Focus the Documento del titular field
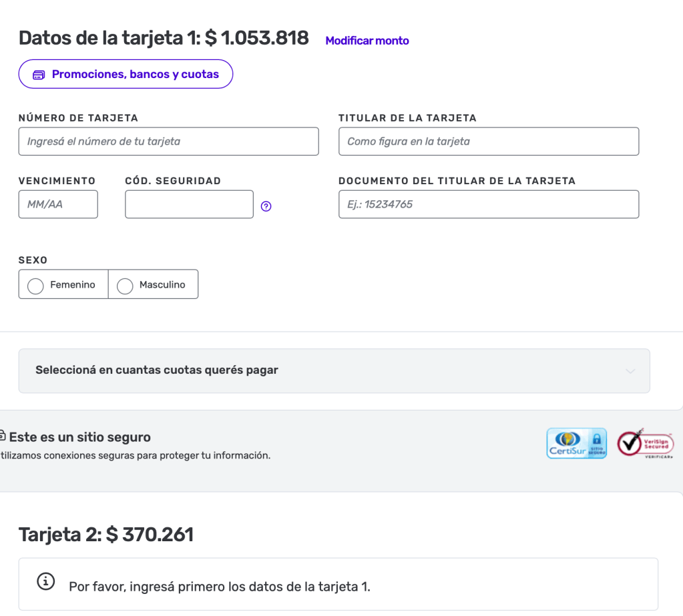Viewport: 683px width, 616px height. click(x=488, y=204)
